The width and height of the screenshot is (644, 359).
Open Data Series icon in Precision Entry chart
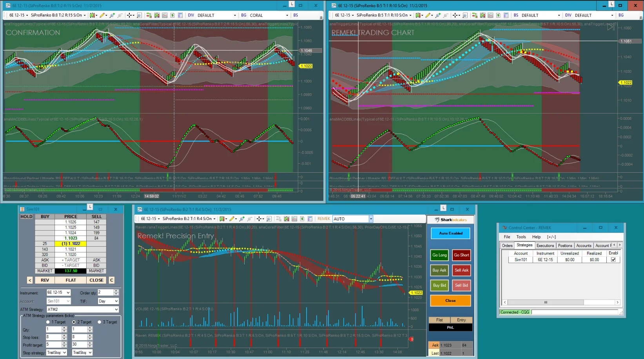point(287,219)
